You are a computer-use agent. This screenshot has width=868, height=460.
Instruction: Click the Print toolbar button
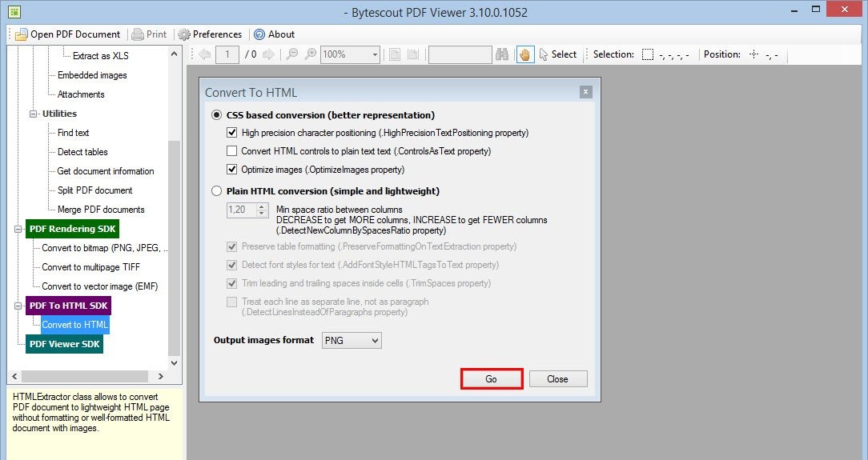[x=149, y=34]
